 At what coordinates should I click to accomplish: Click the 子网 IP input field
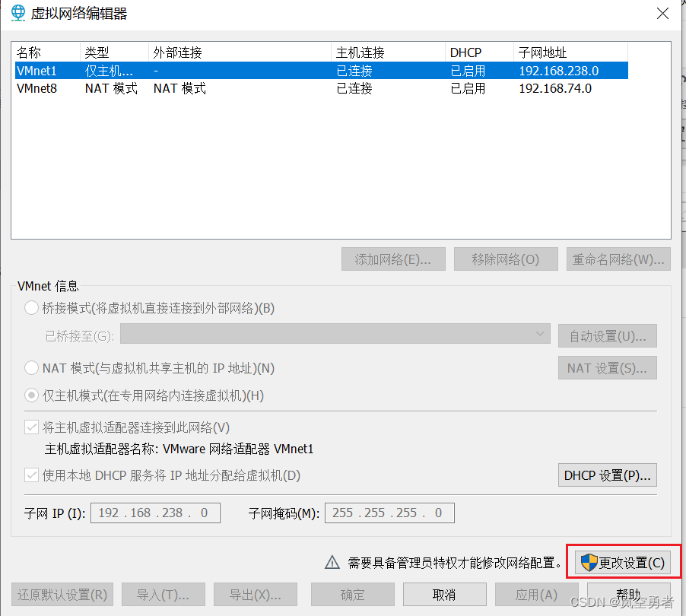155,513
